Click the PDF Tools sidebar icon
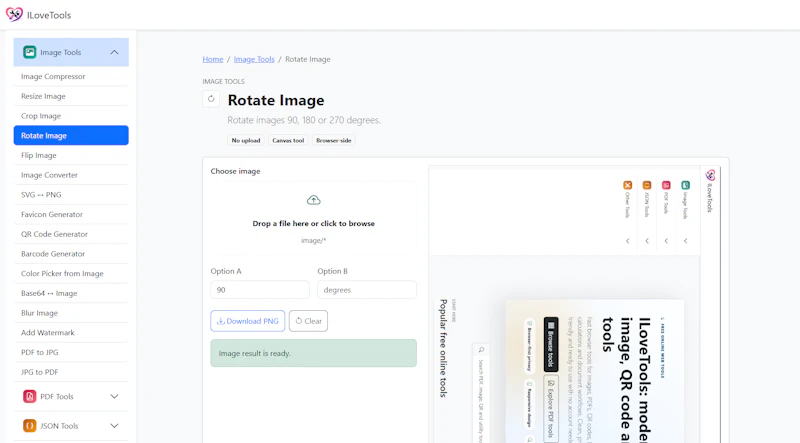 click(30, 396)
